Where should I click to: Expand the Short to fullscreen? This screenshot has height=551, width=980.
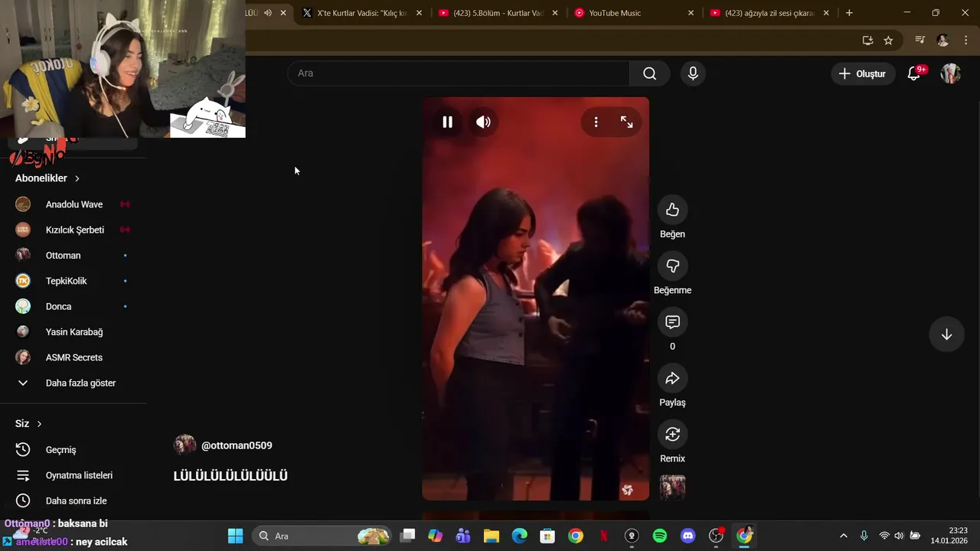pos(626,122)
